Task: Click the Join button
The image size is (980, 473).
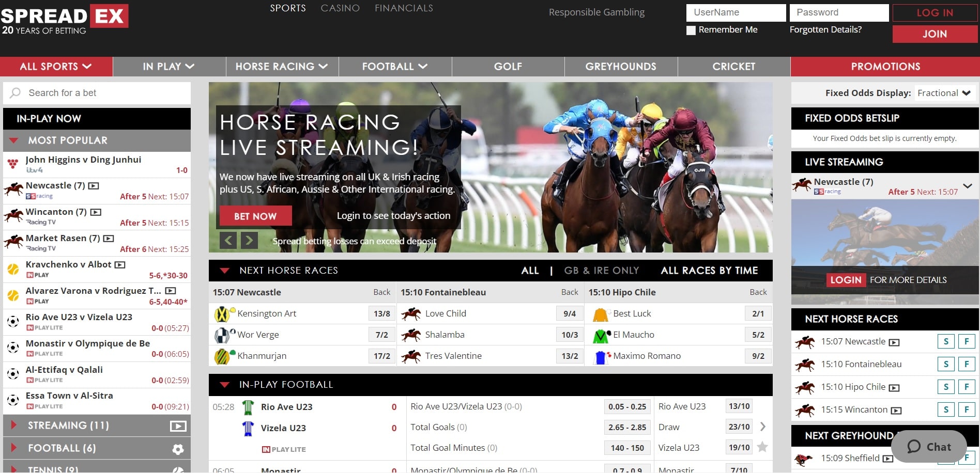Action: [x=935, y=34]
